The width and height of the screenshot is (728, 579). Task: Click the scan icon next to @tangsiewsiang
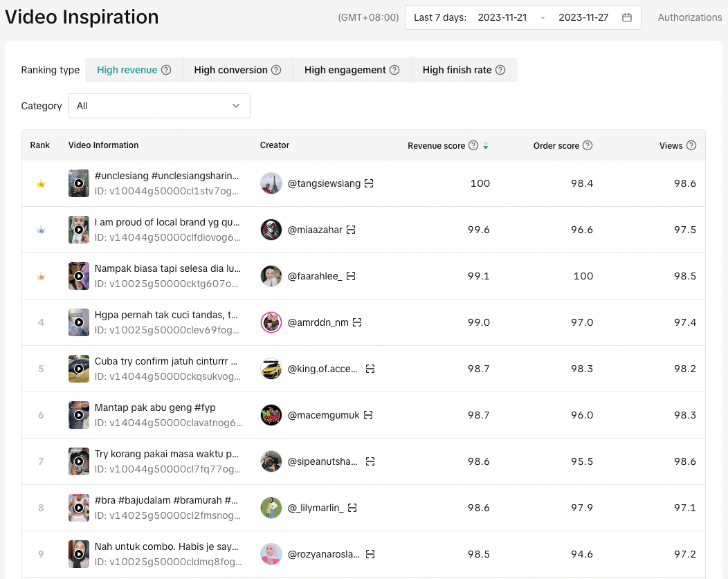[369, 183]
